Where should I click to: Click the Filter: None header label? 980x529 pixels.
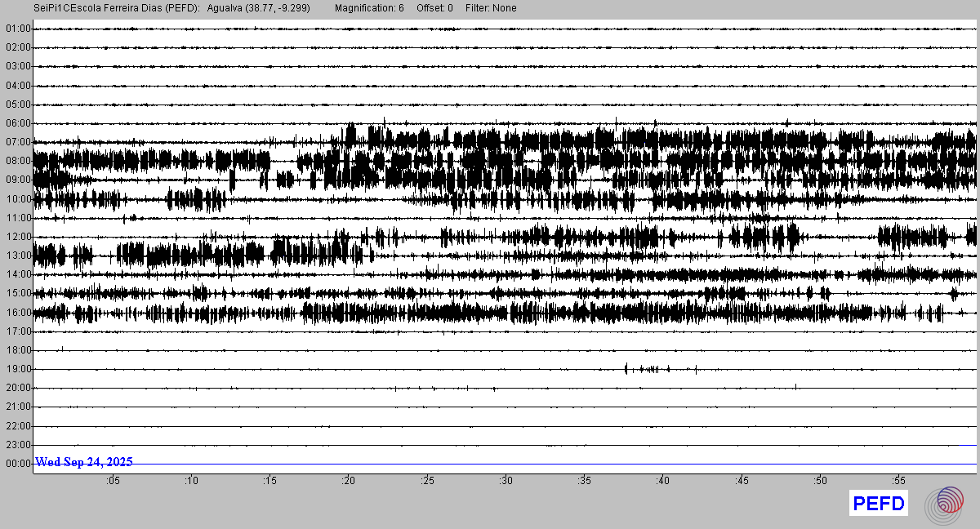click(x=491, y=8)
